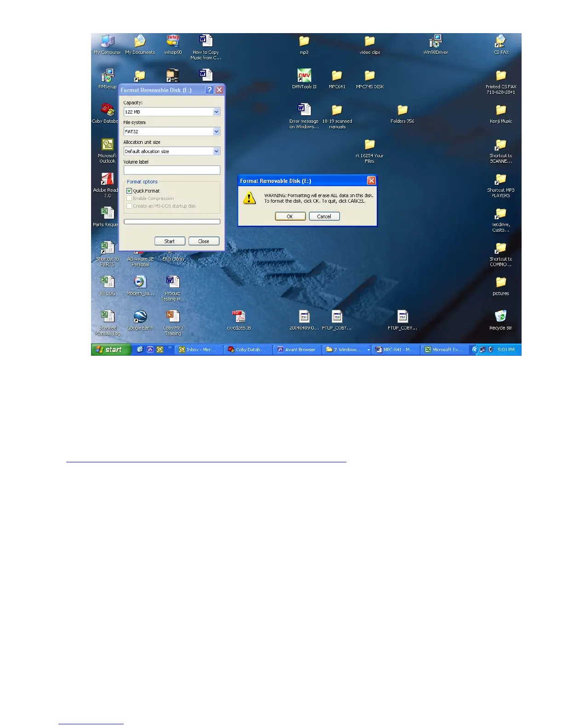Expand hidden system tray icons arrow
This screenshot has width=563, height=728.
pyautogui.click(x=475, y=350)
